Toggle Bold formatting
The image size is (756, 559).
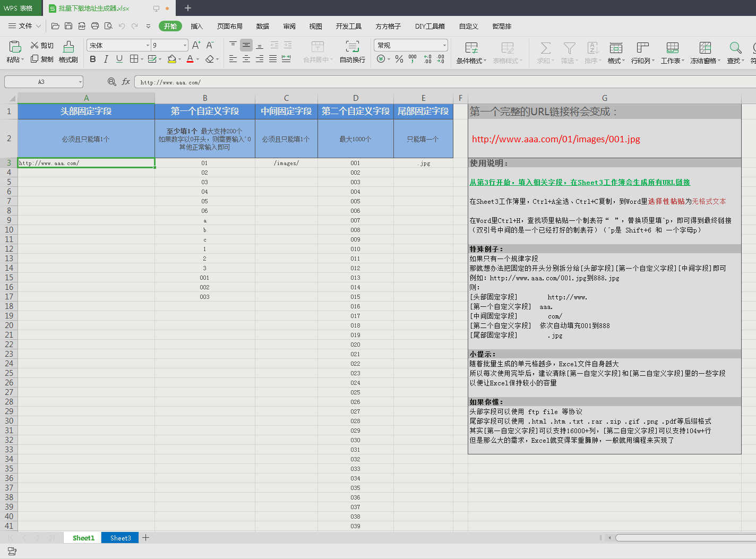(x=93, y=59)
